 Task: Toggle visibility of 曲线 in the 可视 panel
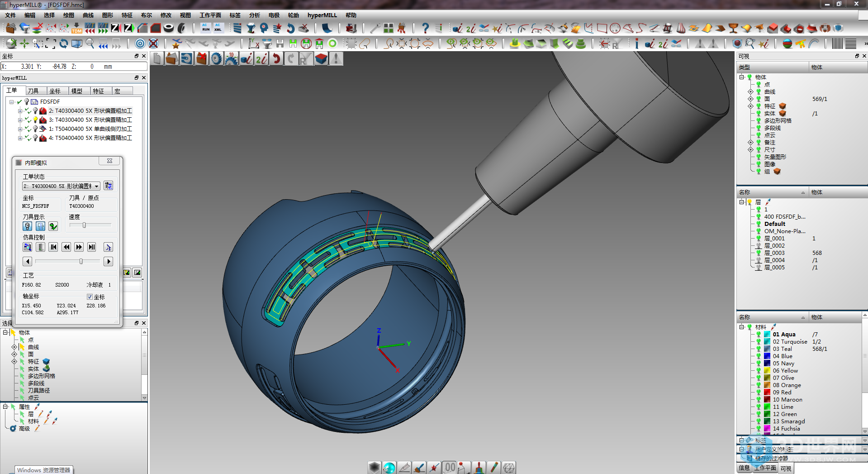tap(759, 91)
